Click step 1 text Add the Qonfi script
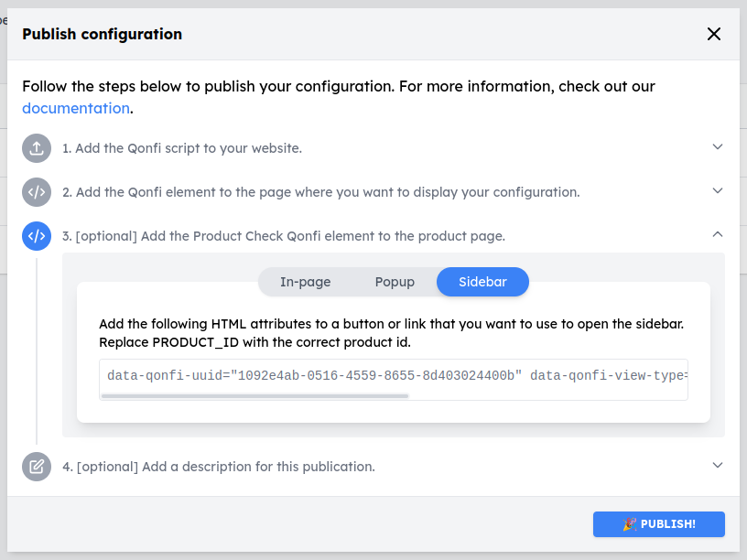The width and height of the screenshot is (747, 560). tap(182, 148)
